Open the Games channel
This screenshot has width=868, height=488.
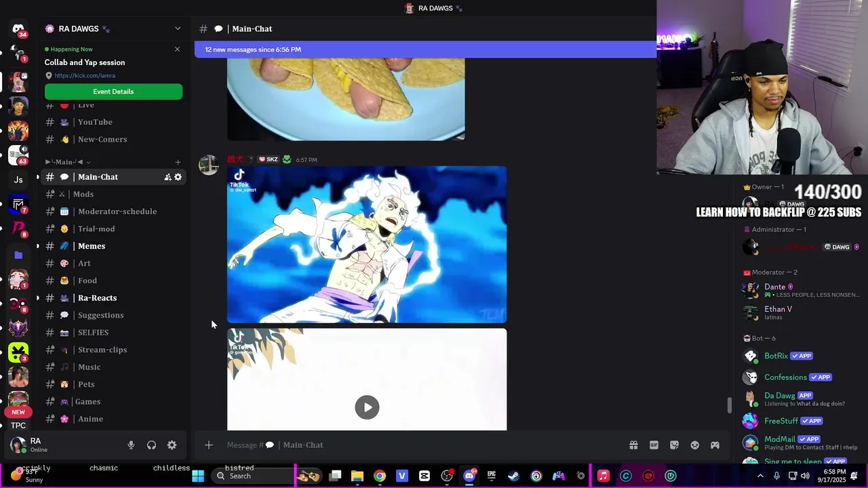tap(113, 402)
